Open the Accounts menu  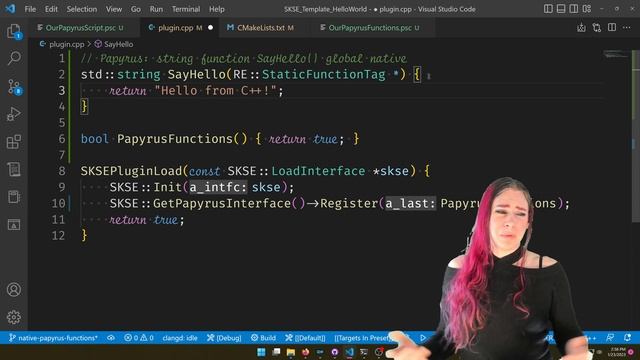pos(14,289)
